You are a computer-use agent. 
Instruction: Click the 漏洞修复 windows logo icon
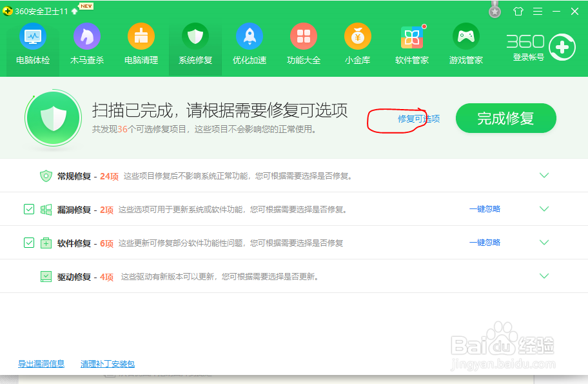click(x=46, y=210)
